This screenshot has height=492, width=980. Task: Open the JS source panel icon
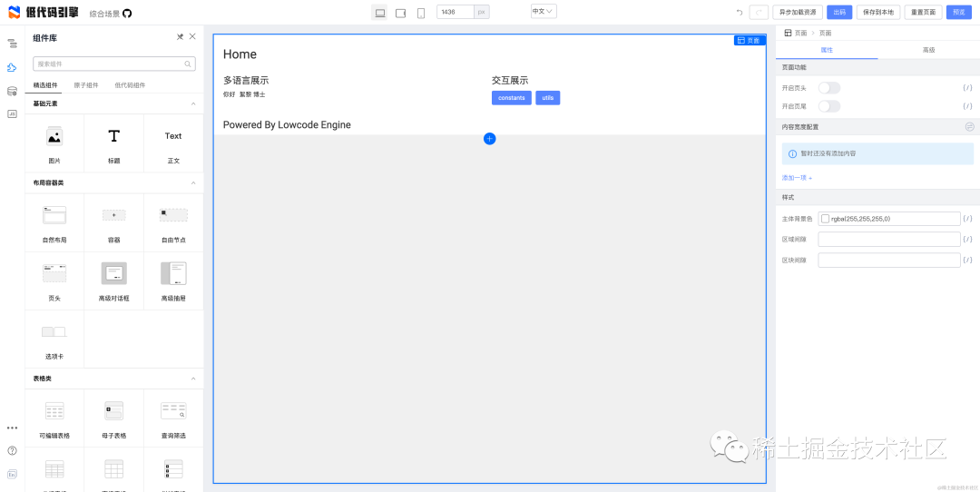(12, 113)
